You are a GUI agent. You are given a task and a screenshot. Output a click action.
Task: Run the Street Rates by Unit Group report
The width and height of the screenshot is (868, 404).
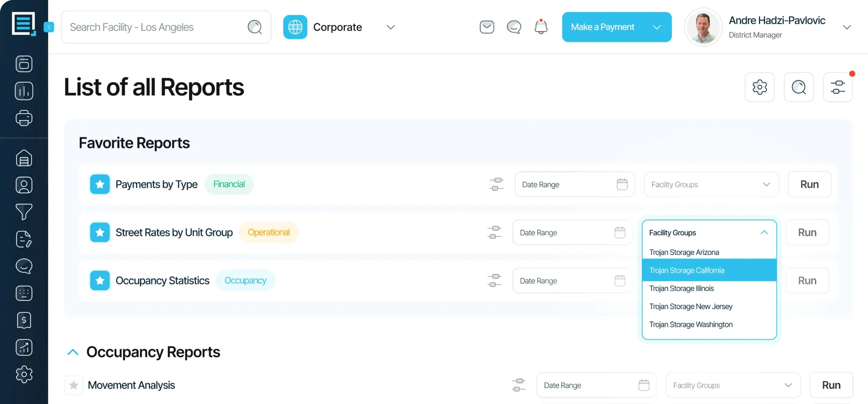pyautogui.click(x=808, y=232)
